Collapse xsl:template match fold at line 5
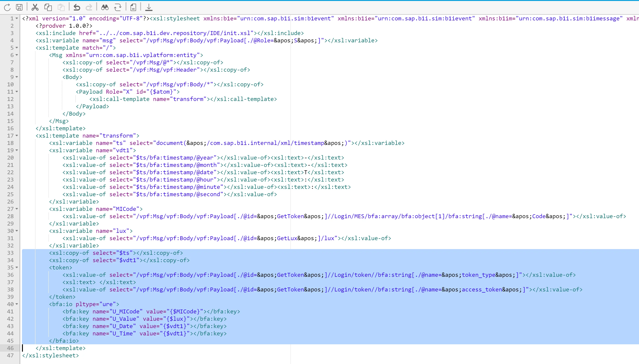 pyautogui.click(x=17, y=48)
